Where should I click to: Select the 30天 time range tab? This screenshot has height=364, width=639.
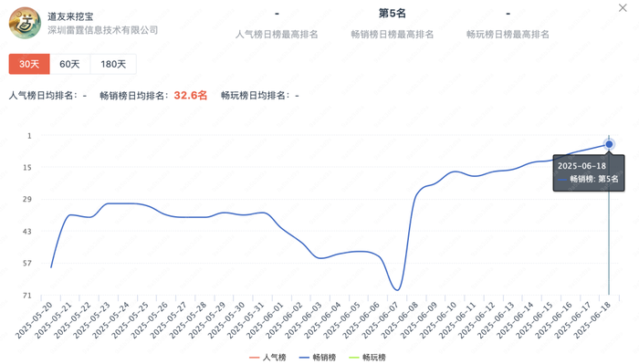[x=29, y=64]
